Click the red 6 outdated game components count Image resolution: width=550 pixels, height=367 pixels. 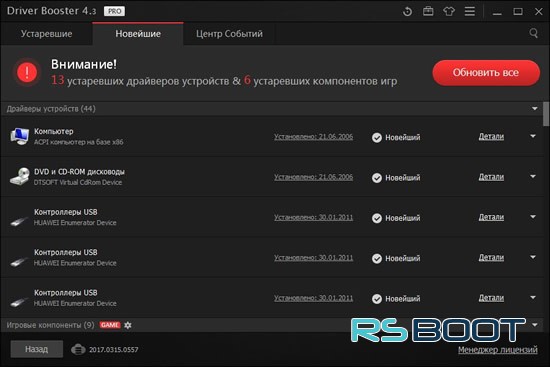(247, 80)
